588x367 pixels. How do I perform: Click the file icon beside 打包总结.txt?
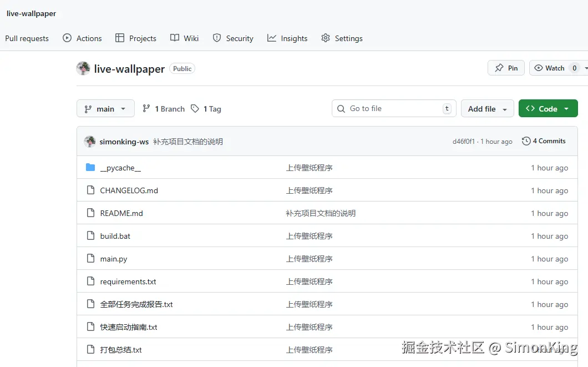[90, 349]
